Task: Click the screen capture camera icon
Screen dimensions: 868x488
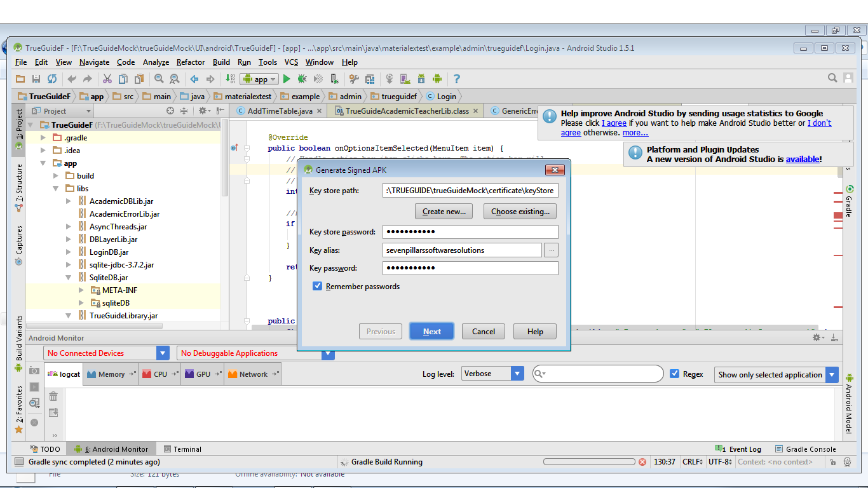Action: point(34,371)
